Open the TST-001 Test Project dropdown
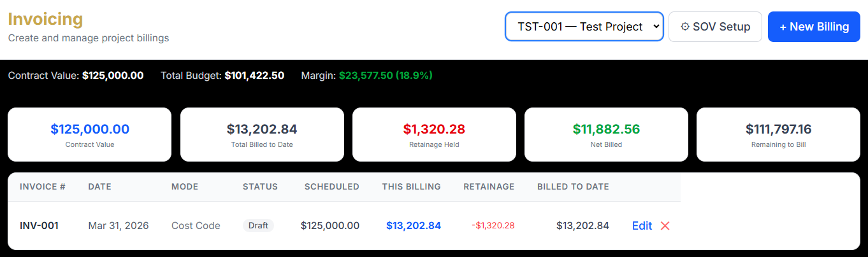This screenshot has width=868, height=257. pyautogui.click(x=584, y=27)
